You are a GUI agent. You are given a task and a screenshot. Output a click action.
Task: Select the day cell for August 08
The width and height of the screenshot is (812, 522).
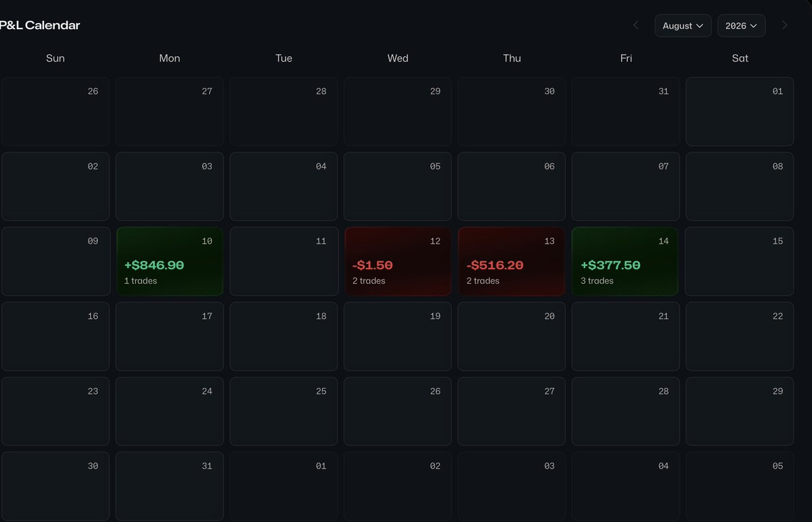[x=740, y=186]
